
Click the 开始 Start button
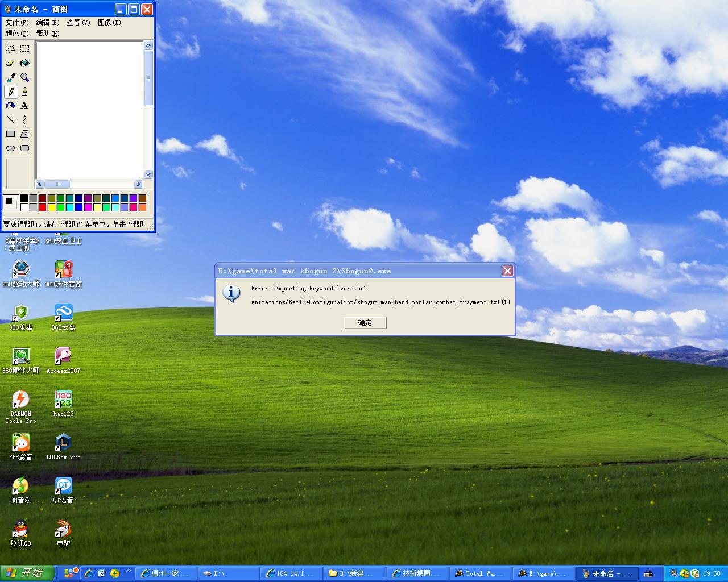tap(27, 573)
